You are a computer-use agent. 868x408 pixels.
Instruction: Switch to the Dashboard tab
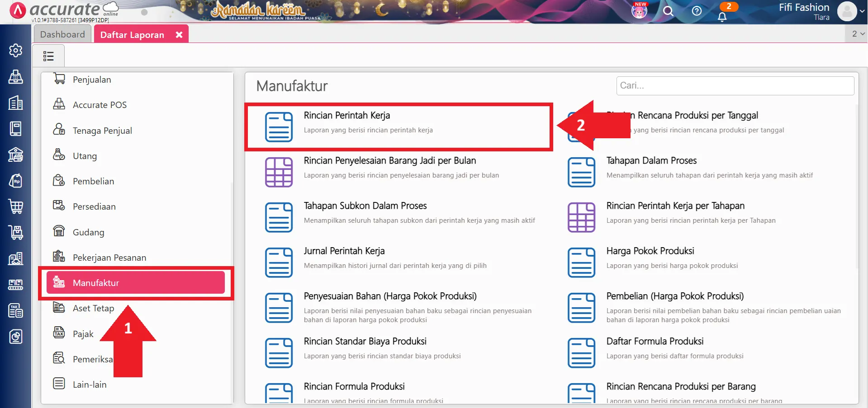pyautogui.click(x=62, y=34)
